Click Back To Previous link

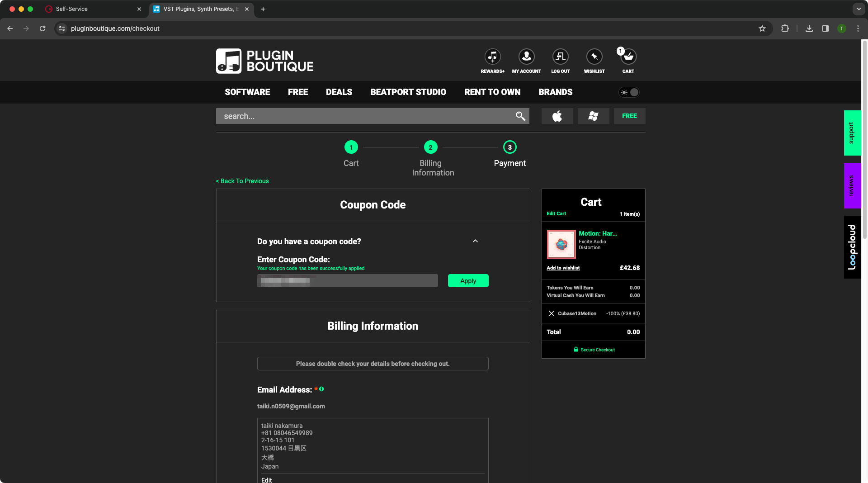242,181
